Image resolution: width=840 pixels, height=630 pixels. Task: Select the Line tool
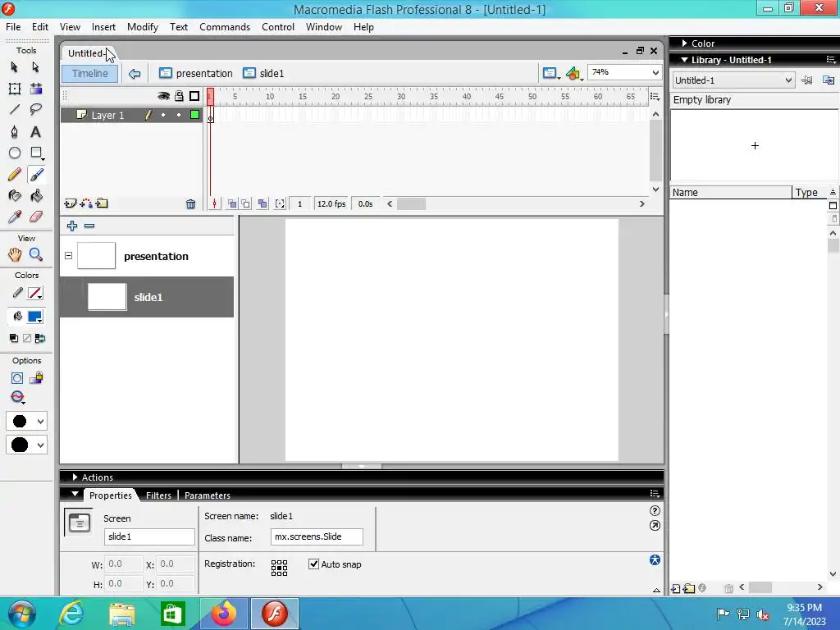tap(15, 110)
